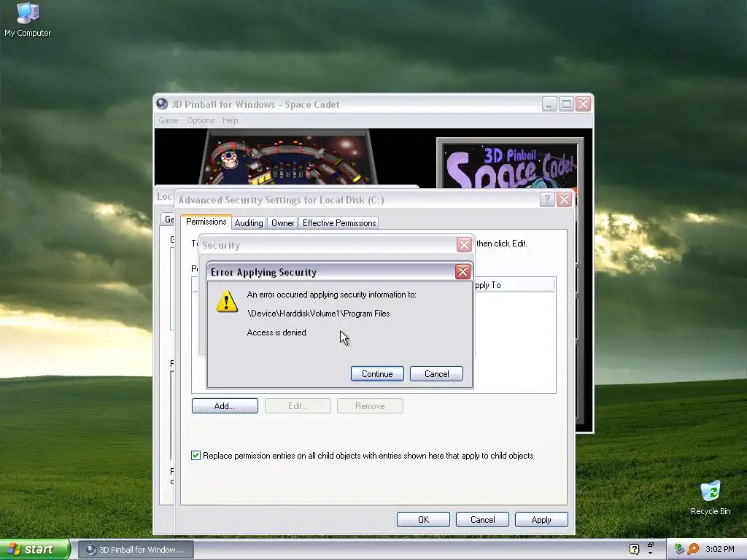Close the Security dialog window

tap(464, 245)
